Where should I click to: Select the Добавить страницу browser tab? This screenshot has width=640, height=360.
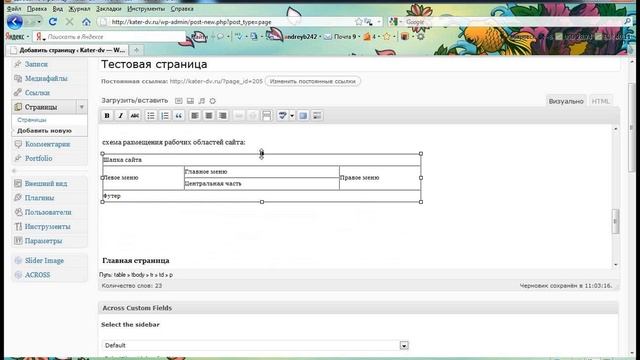click(x=67, y=50)
